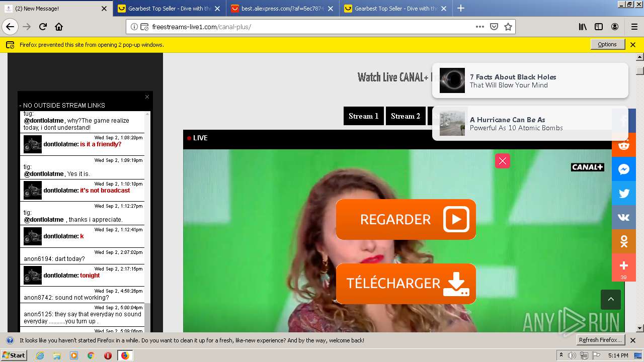Share page on VK
Screen dimensions: 644x362
[624, 218]
